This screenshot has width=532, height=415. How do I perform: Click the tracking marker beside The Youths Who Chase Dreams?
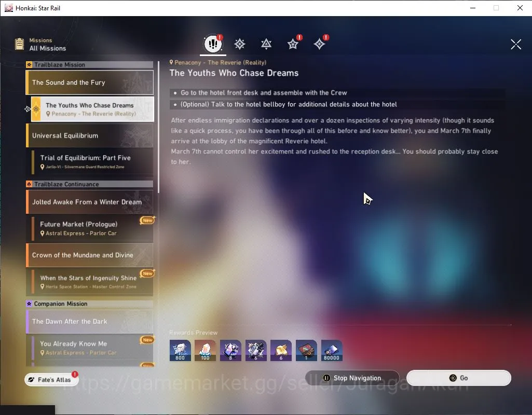tap(28, 109)
